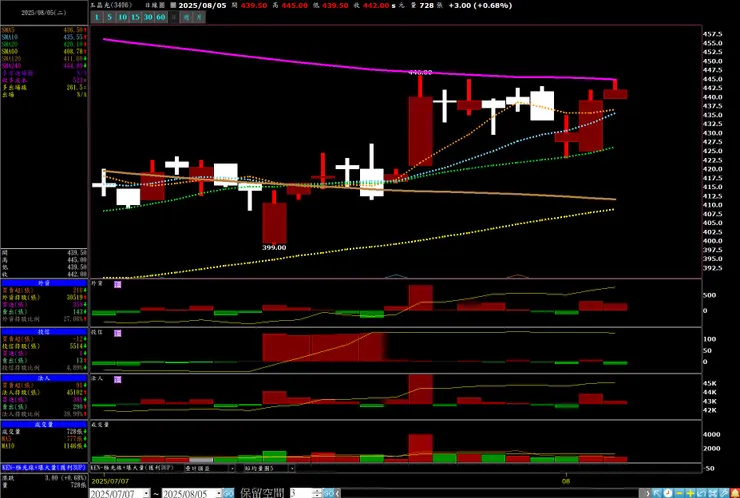This screenshot has height=498, width=740.
Task: Adjust the 保留空間 spinner arrows
Action: click(318, 493)
